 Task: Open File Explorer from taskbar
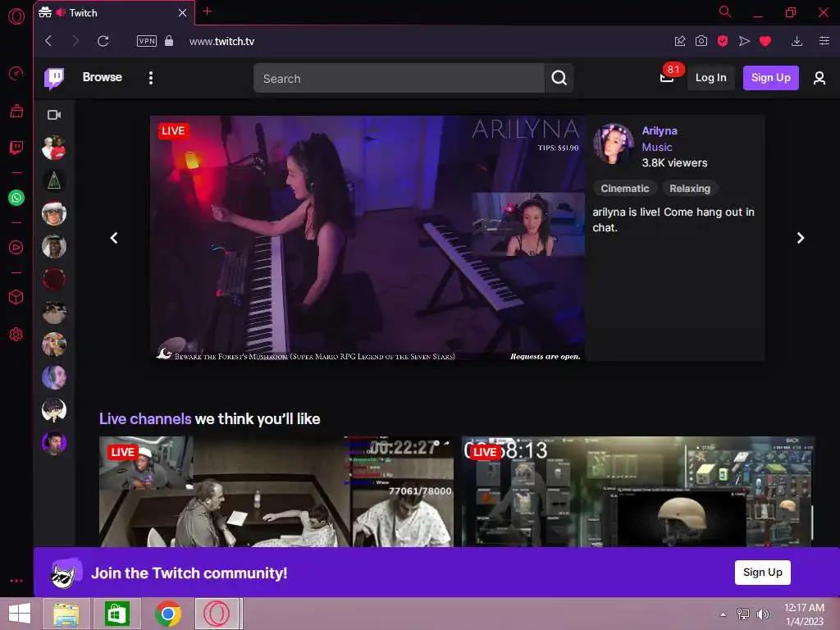(x=66, y=614)
